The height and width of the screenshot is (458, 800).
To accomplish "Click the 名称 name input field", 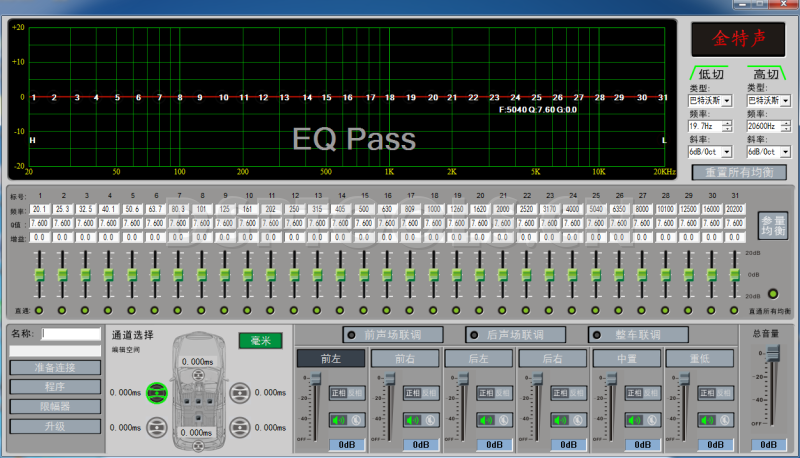I will [x=72, y=333].
